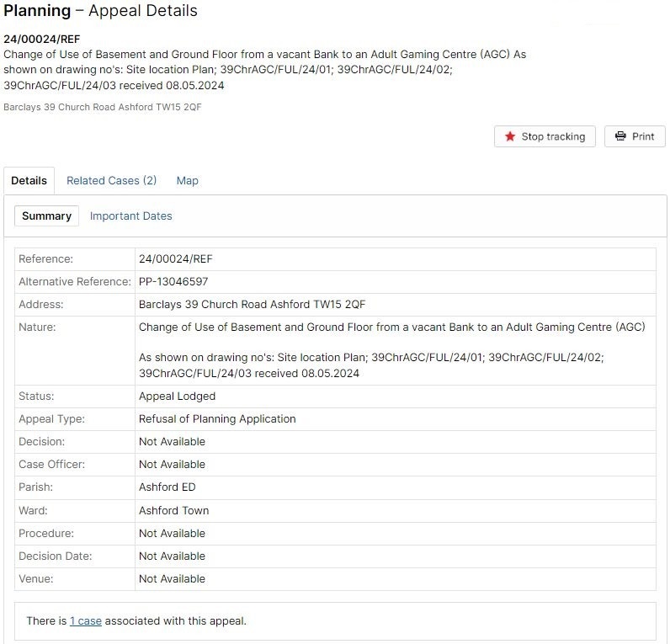Click the printer icon on Print button
Image resolution: width=670 pixels, height=644 pixels.
pyautogui.click(x=620, y=136)
